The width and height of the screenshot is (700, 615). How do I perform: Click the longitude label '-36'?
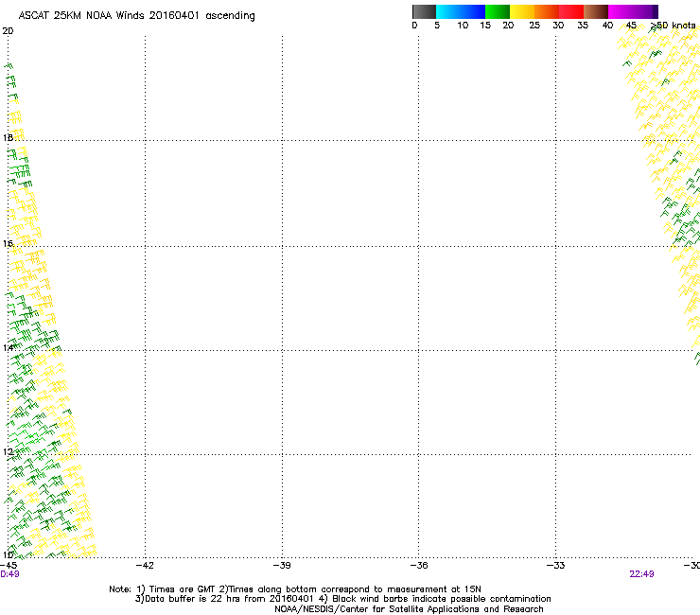tap(419, 566)
